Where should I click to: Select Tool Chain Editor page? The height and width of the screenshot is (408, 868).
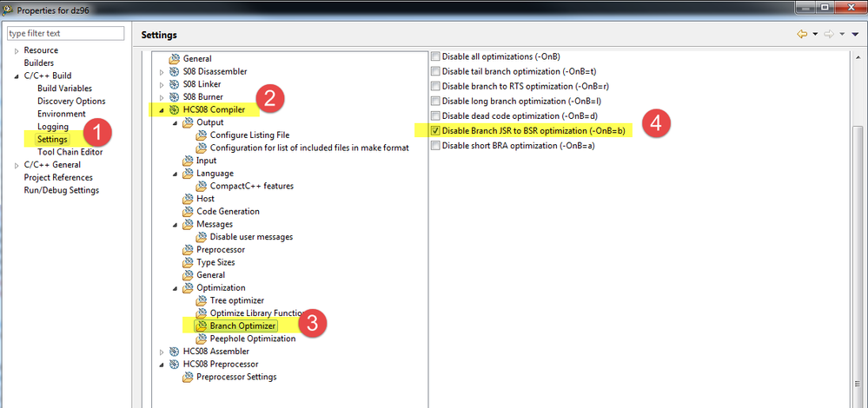click(x=70, y=152)
